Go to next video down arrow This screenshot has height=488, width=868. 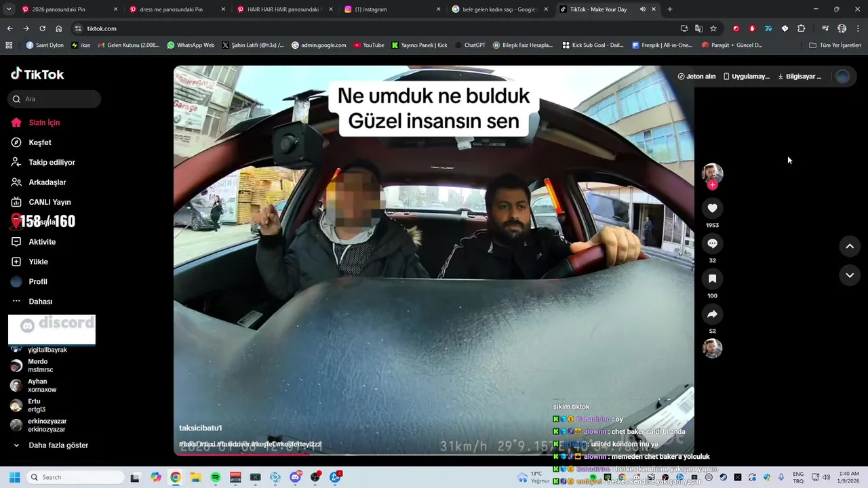pyautogui.click(x=850, y=275)
